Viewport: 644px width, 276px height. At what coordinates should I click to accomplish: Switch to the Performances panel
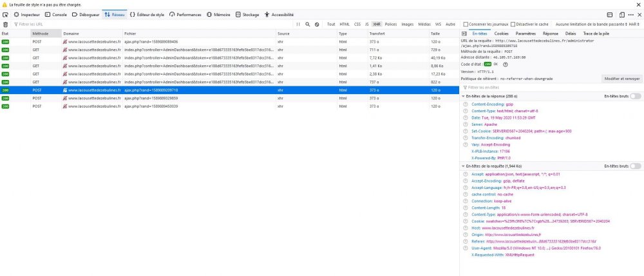tap(185, 14)
